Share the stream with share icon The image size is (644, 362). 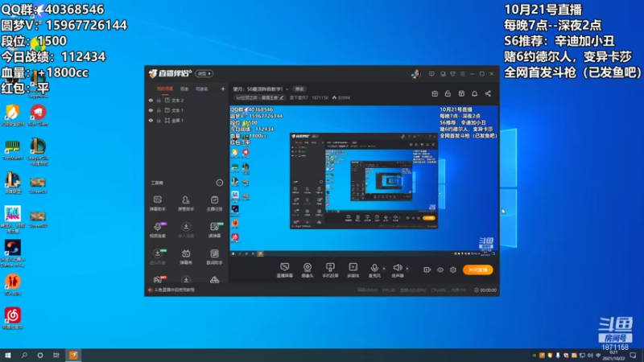tap(488, 93)
